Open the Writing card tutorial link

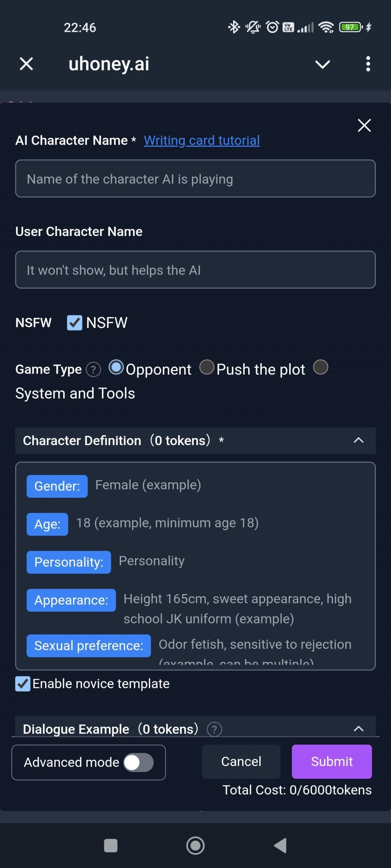[x=202, y=140]
